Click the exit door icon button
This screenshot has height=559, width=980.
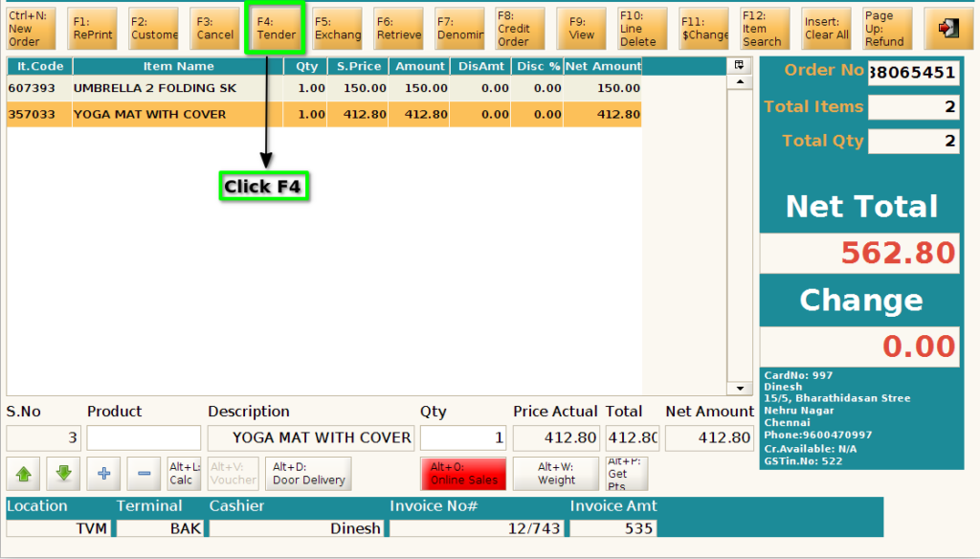click(948, 28)
